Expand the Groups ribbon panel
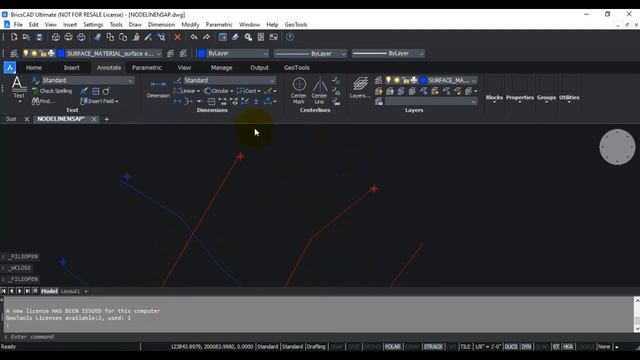The width and height of the screenshot is (640, 360). [x=547, y=98]
